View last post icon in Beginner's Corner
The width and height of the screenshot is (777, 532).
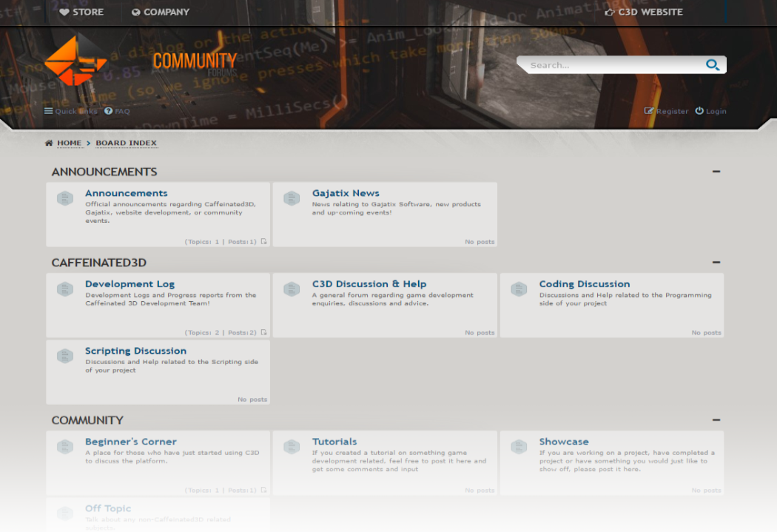263,490
